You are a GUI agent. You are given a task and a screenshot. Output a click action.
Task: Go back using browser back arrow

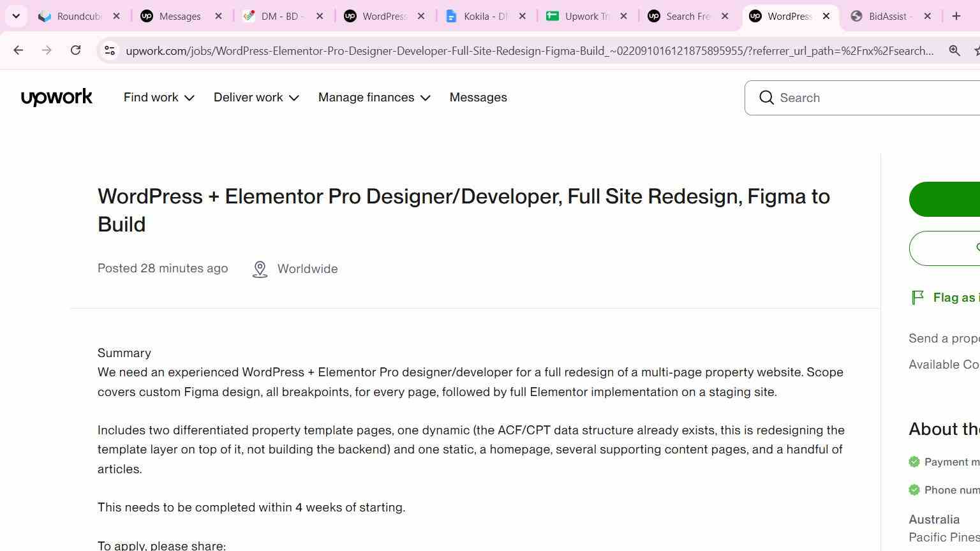coord(18,50)
